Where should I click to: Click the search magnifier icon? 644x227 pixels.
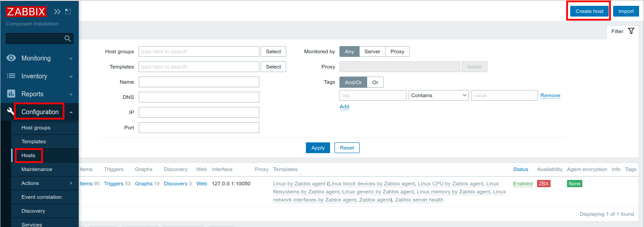pos(68,39)
